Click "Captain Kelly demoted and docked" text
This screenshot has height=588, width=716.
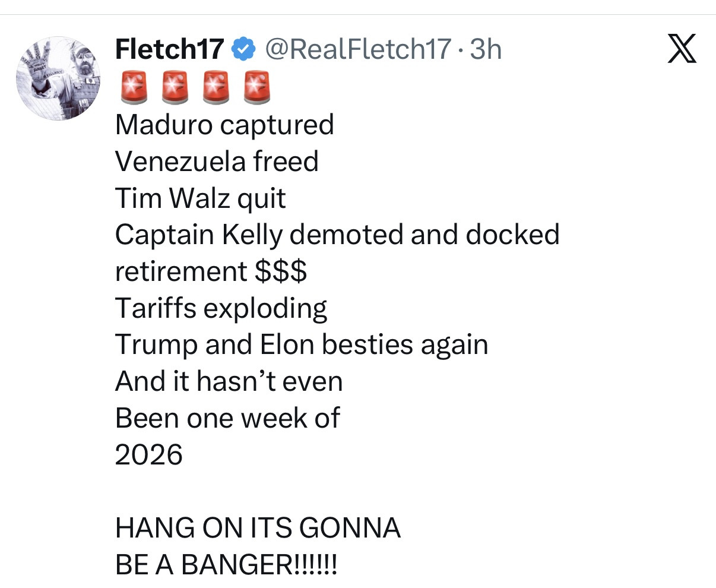tap(337, 235)
